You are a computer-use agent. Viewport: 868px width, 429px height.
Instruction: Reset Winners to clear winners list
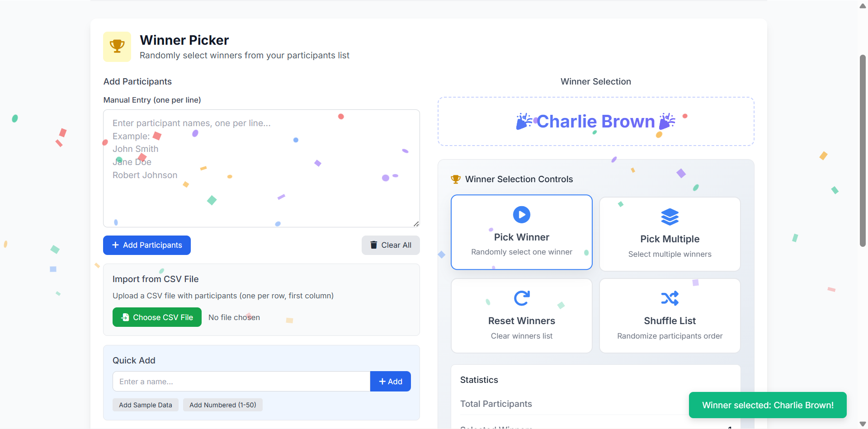(522, 316)
